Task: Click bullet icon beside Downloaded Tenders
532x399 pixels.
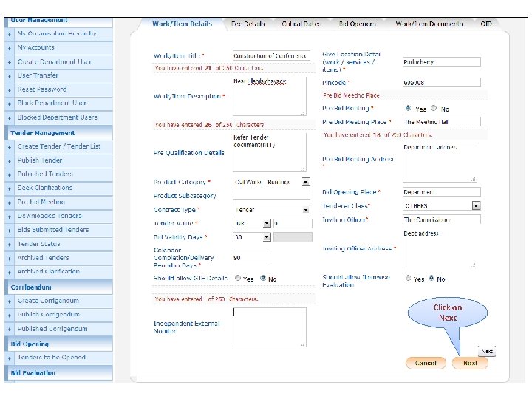Action: pyautogui.click(x=10, y=216)
